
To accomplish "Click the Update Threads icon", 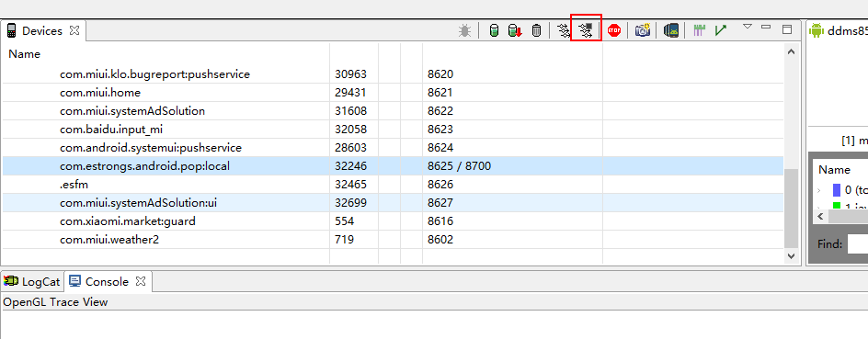I will pos(564,31).
